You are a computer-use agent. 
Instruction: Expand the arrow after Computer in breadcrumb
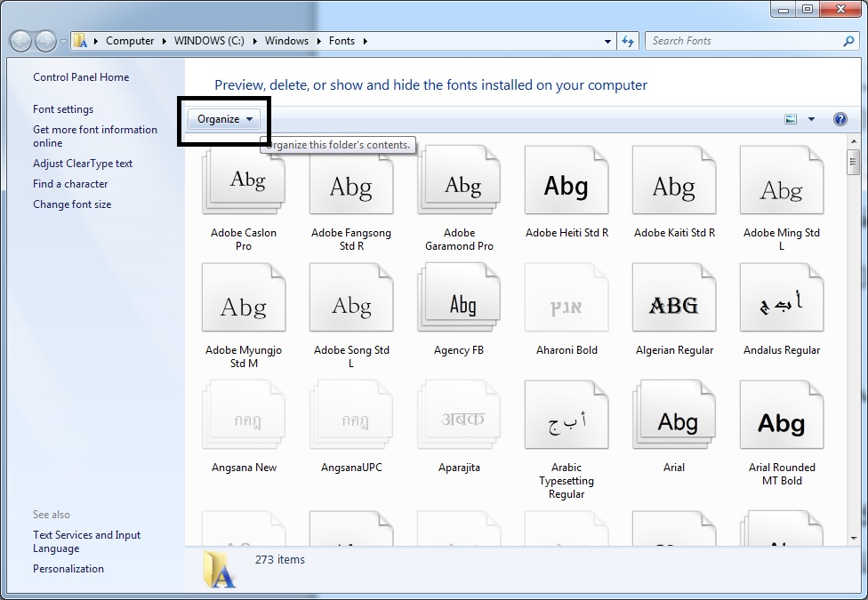pos(165,41)
